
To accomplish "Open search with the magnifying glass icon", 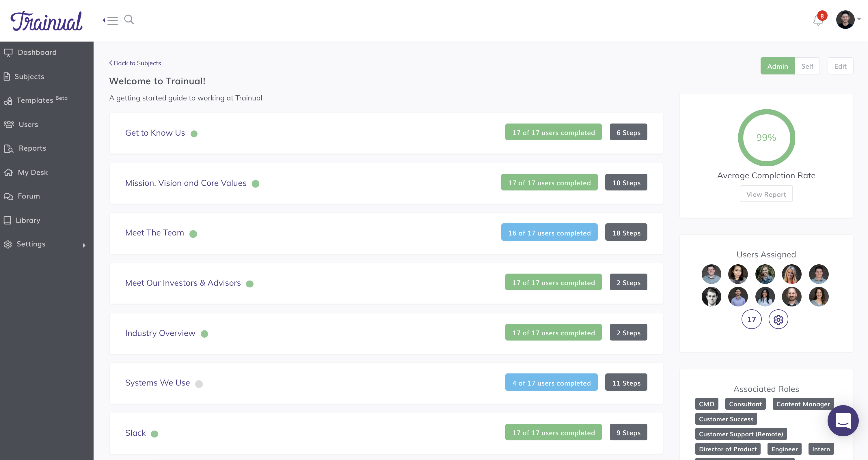I will tap(129, 20).
